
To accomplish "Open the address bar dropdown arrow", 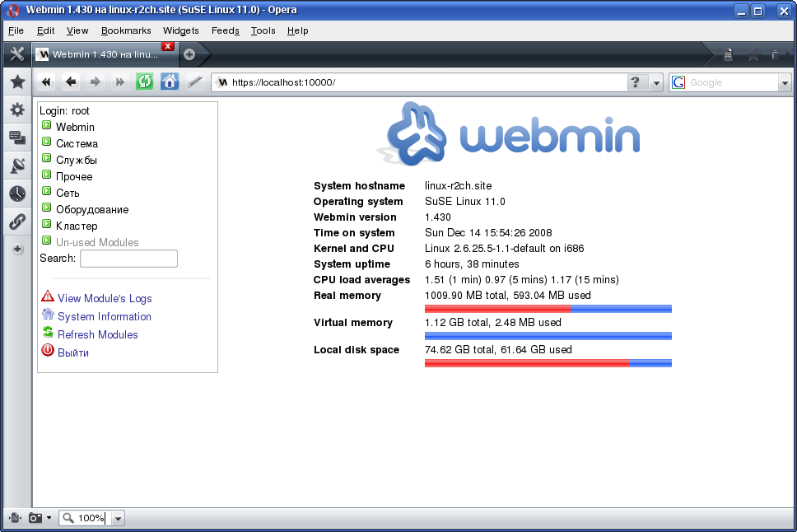I will [657, 83].
